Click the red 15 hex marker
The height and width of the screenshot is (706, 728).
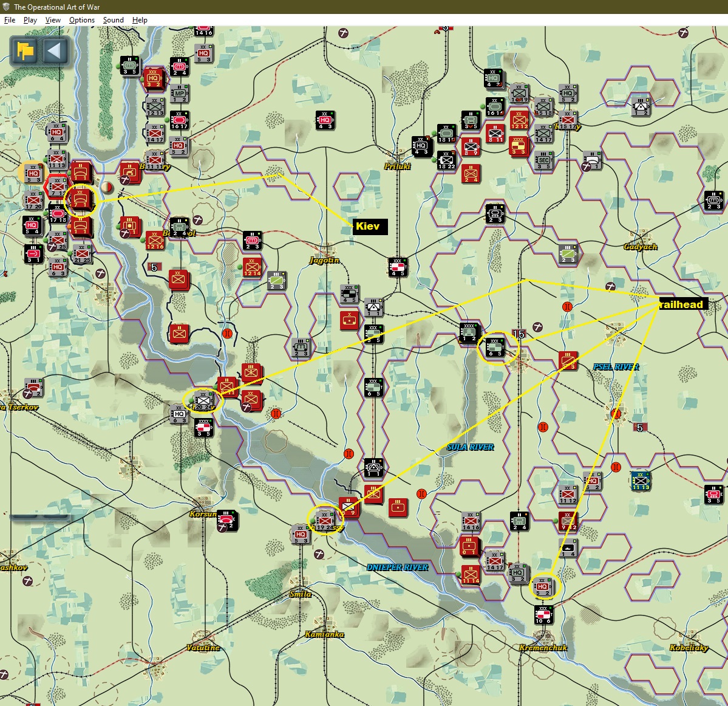(518, 334)
